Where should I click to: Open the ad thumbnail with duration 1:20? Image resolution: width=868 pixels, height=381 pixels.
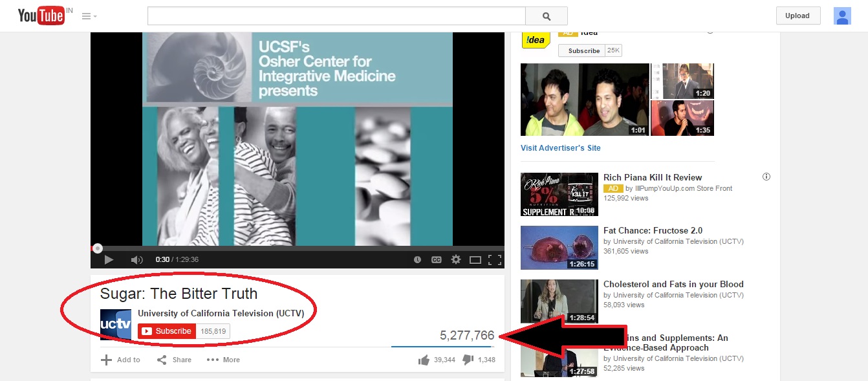pos(682,81)
